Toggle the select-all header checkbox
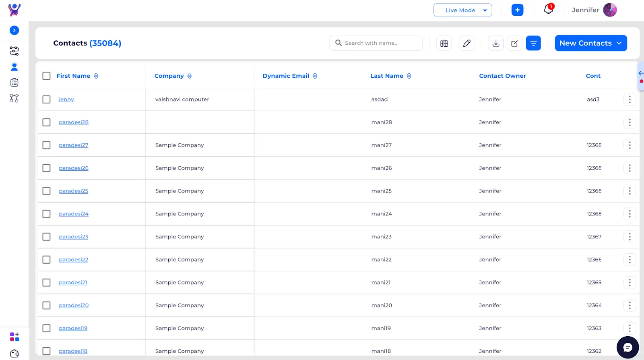This screenshot has width=644, height=360. coord(47,76)
